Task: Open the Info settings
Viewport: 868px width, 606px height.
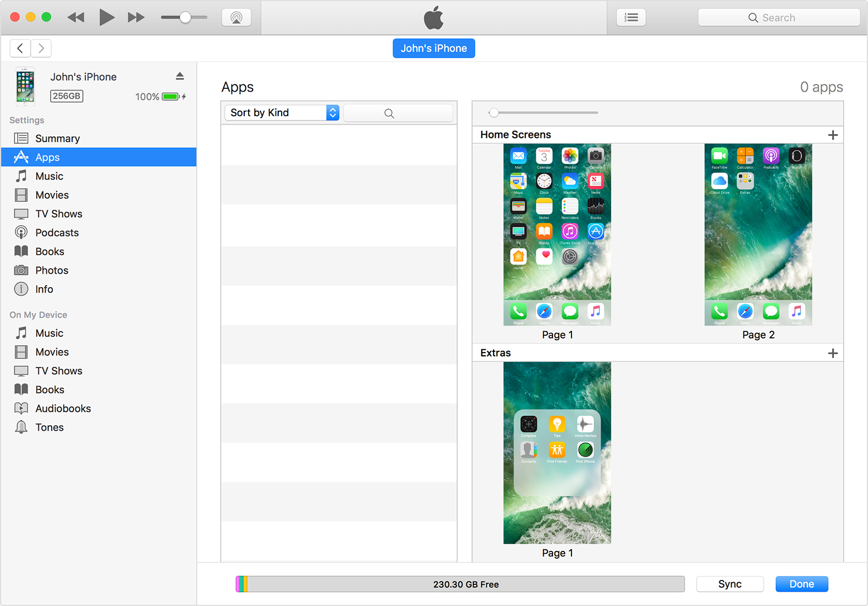Action: coord(98,290)
